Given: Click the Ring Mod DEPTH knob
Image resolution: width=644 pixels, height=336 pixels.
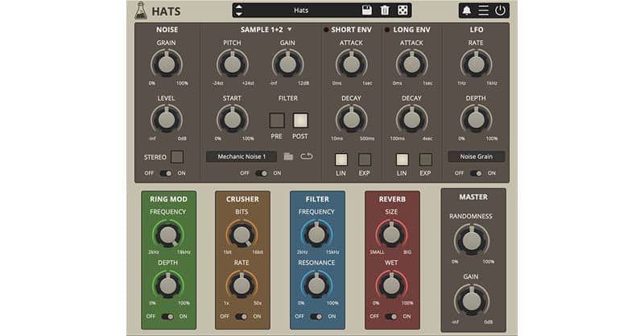Looking at the screenshot, I should click(168, 285).
